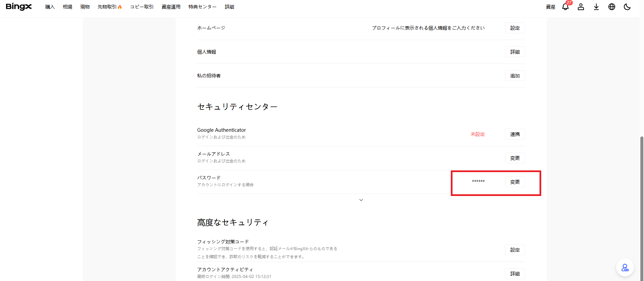644x281 pixels.
Task: Open the language globe icon
Action: coord(612,7)
